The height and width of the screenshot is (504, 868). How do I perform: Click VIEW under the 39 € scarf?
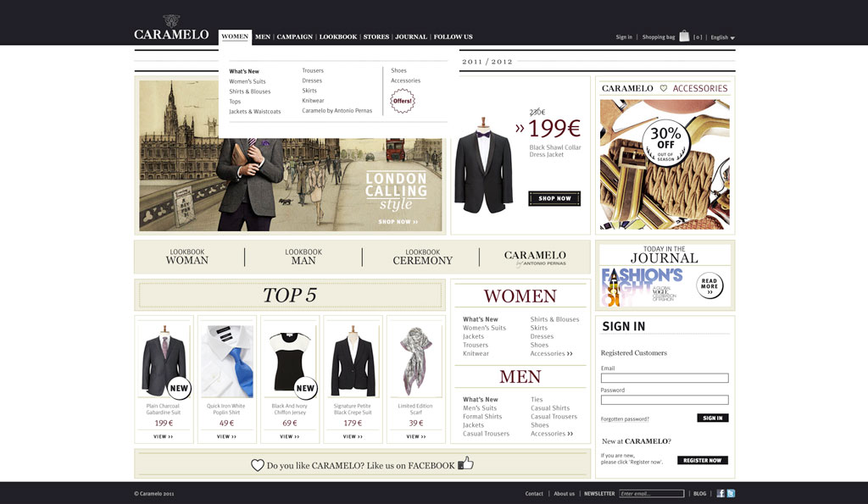point(415,436)
